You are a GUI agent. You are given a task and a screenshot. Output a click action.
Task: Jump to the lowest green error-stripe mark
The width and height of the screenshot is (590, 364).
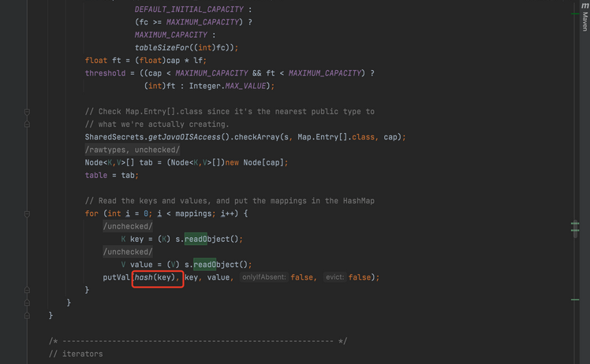(575, 299)
